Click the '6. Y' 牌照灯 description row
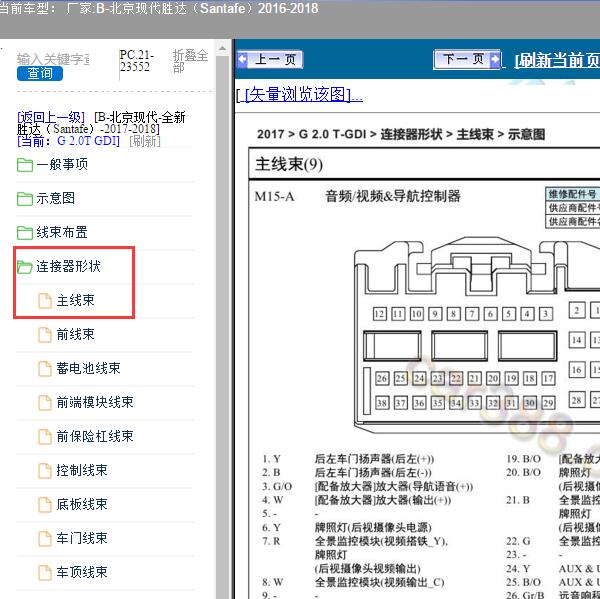The width and height of the screenshot is (600, 599). [347, 527]
